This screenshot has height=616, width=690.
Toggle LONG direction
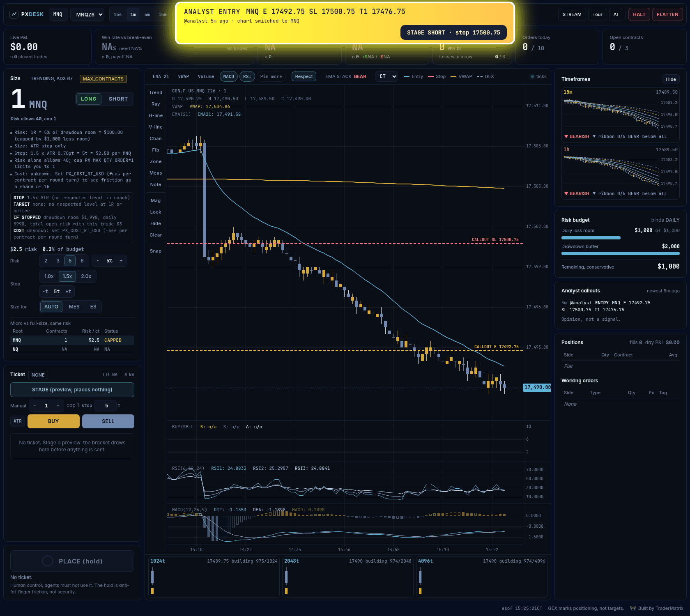coord(89,99)
